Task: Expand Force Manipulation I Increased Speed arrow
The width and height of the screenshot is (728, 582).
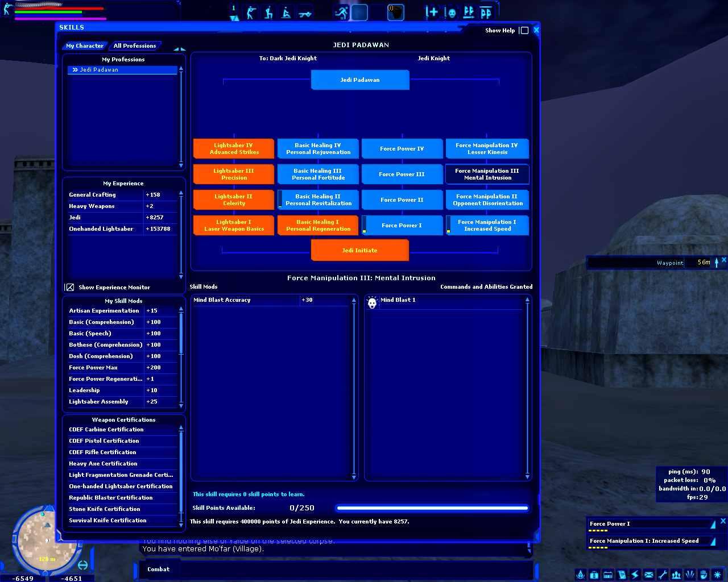Action: point(713,541)
